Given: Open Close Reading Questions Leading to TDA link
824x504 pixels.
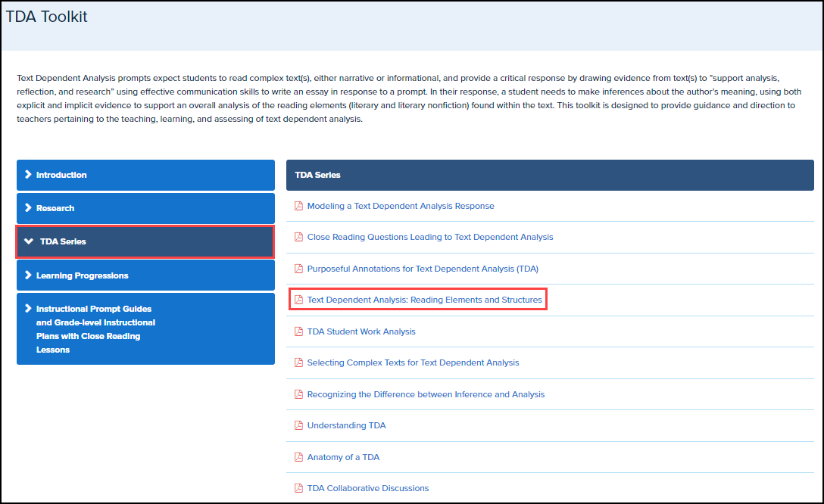Looking at the screenshot, I should [430, 237].
